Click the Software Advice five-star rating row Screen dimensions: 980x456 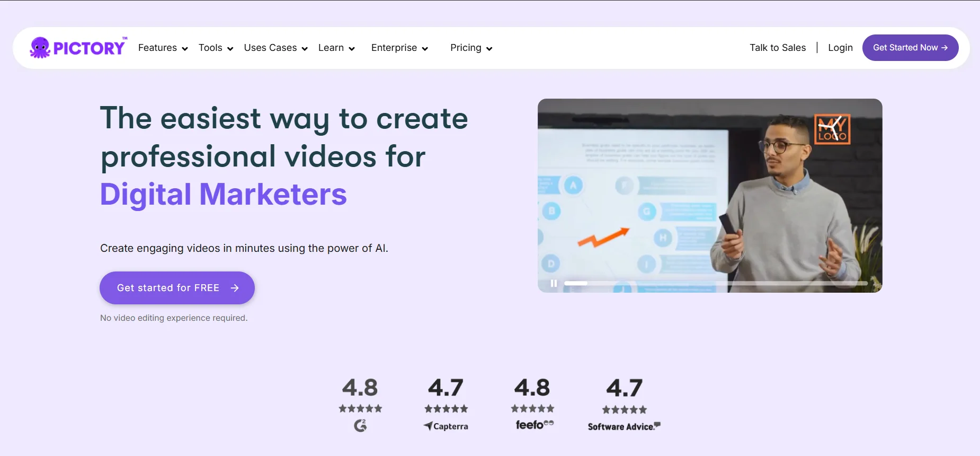tap(625, 410)
